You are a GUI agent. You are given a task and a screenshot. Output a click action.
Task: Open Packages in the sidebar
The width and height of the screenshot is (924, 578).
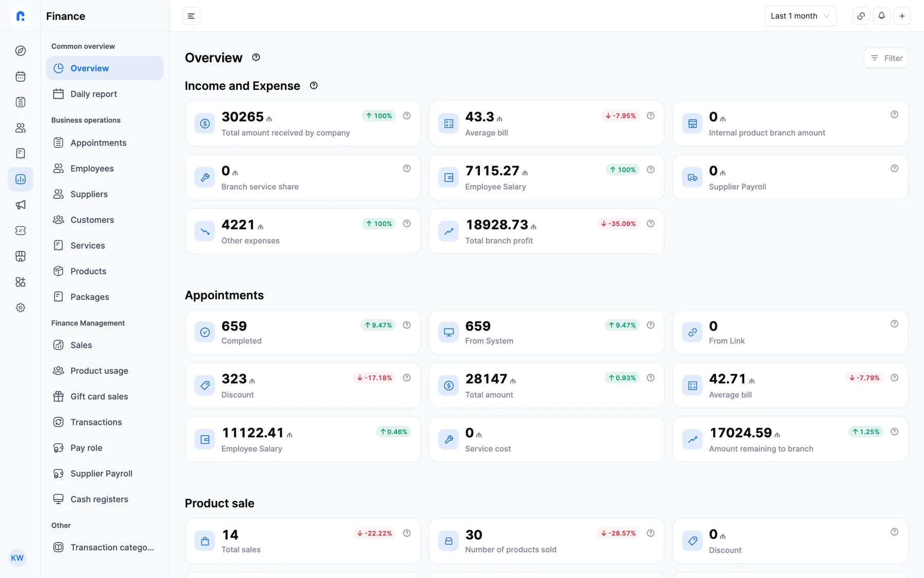tap(105, 297)
